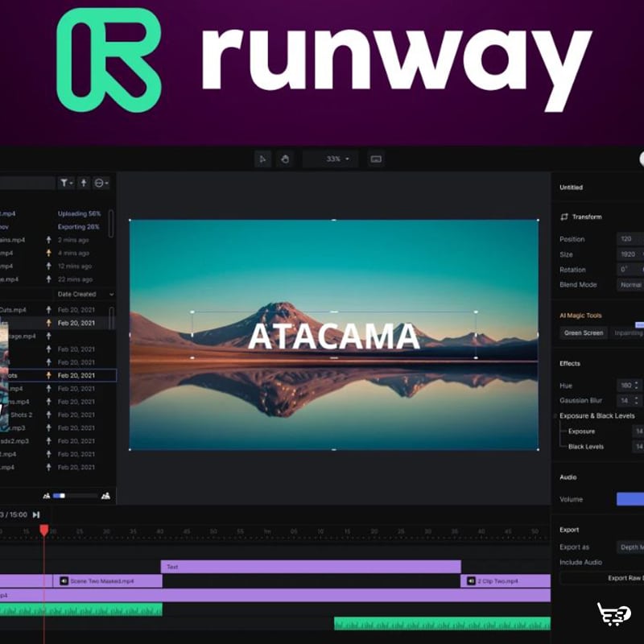Select the highlighted 'ots' row dated Feb 20, 2021
Image resolution: width=644 pixels, height=644 pixels.
point(58,375)
